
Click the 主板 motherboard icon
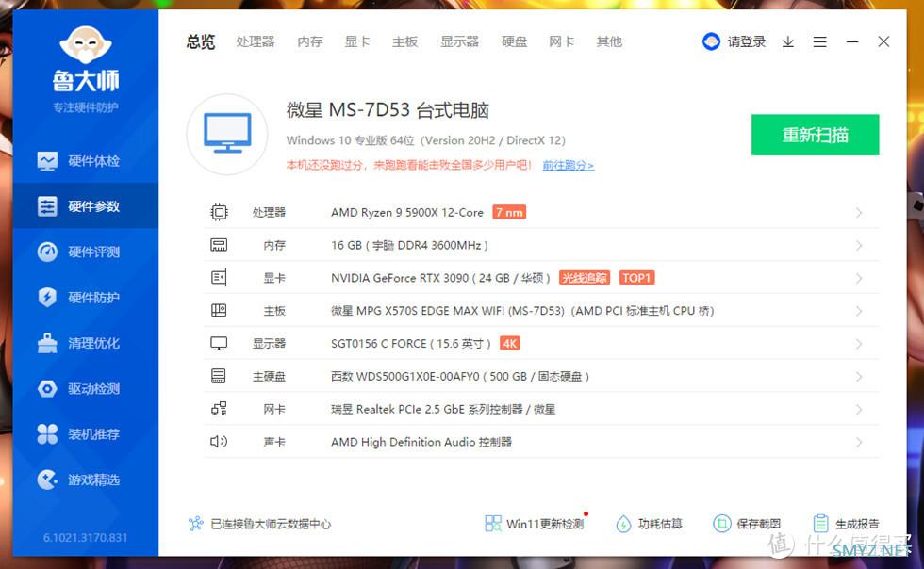pos(219,311)
